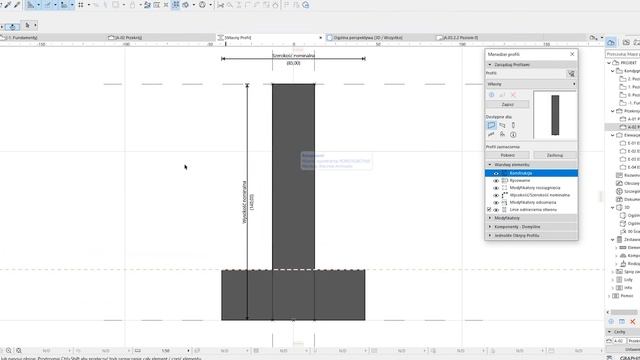The image size is (640, 360).
Task: Open the 1:50 scale dropdown
Action: [x=188, y=351]
